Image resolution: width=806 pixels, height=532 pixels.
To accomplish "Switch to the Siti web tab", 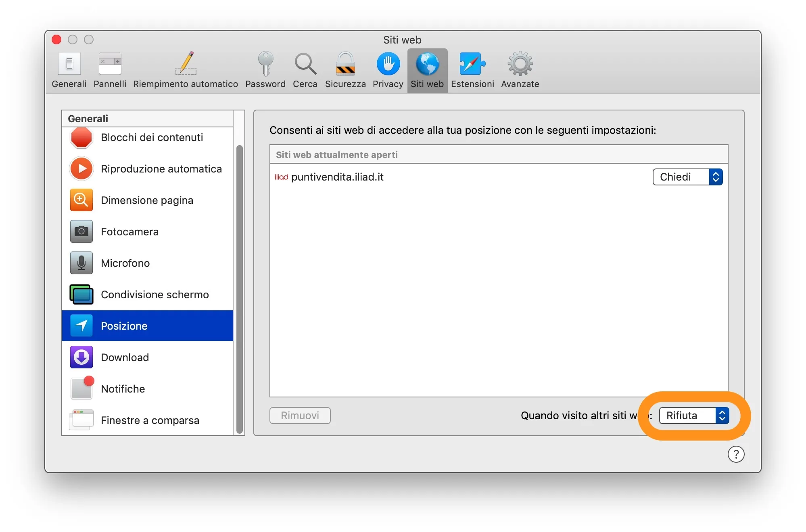I will tap(427, 69).
